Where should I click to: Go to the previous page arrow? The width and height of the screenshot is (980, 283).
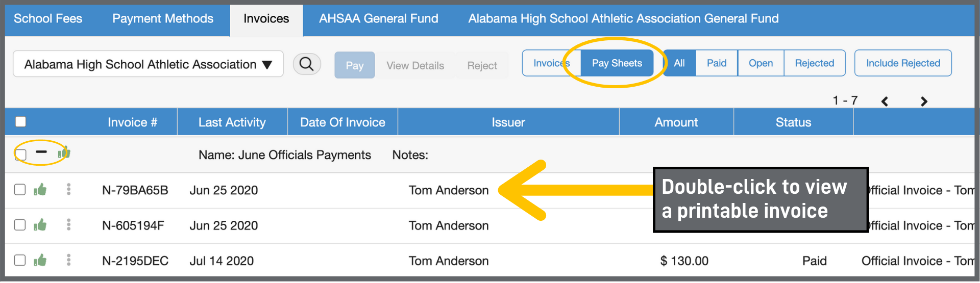tap(885, 101)
